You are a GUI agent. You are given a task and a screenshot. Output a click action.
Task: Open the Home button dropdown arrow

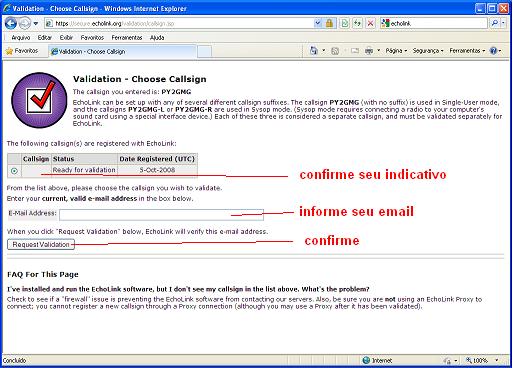323,51
